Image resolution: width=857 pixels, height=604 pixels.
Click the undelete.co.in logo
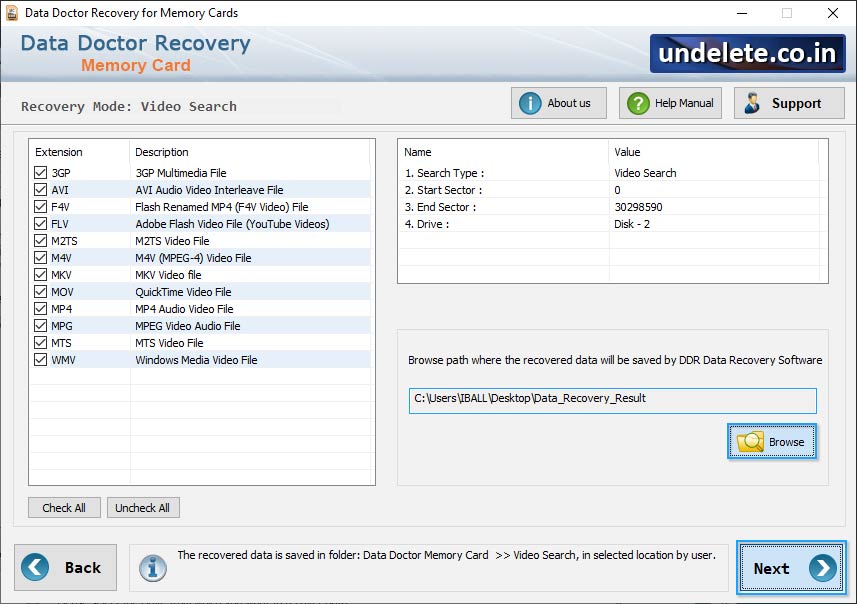click(x=745, y=53)
